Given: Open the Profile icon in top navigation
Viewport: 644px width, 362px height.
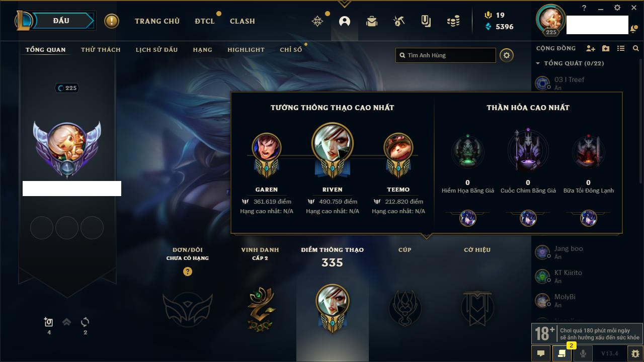Looking at the screenshot, I should pos(345,21).
